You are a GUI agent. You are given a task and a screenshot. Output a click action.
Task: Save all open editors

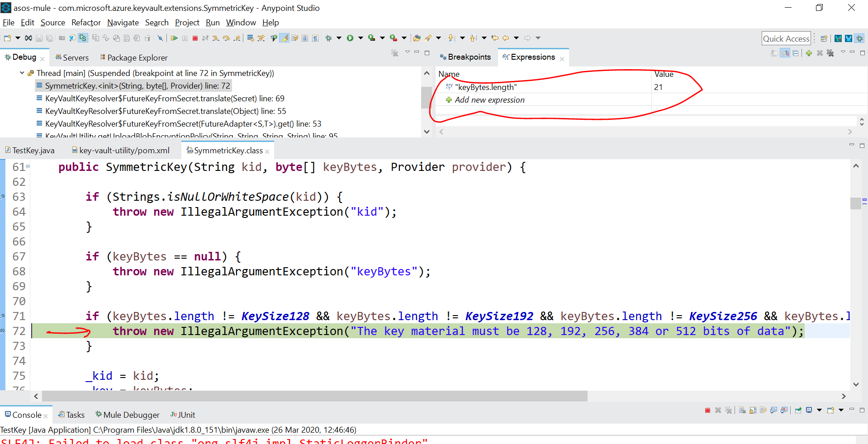click(50, 38)
